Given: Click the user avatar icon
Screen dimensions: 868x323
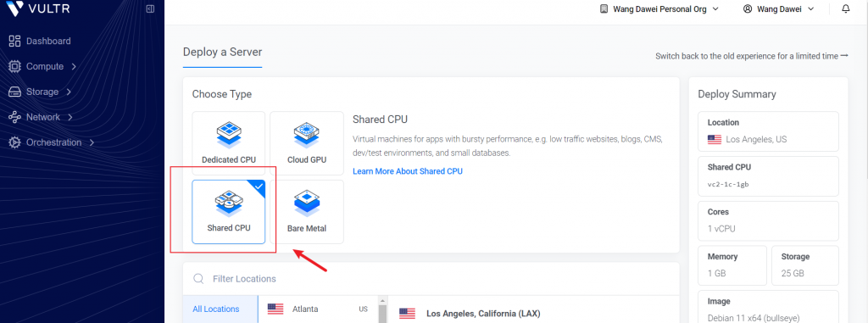Looking at the screenshot, I should [748, 8].
